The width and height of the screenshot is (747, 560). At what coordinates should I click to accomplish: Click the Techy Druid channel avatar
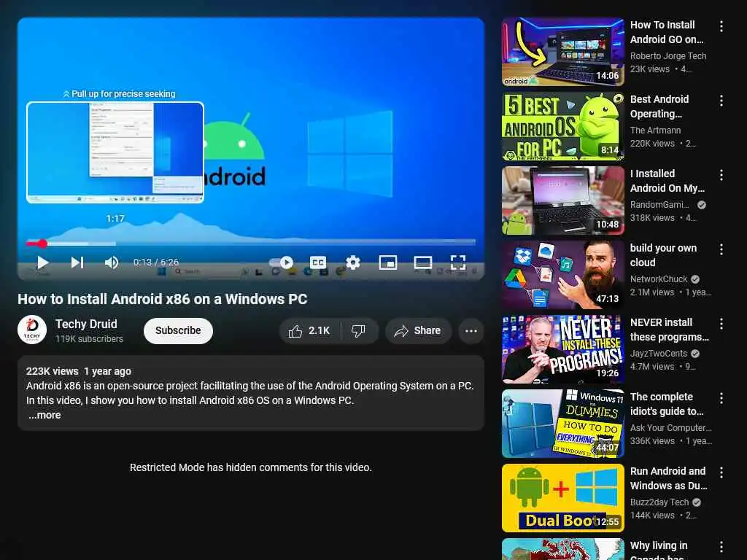click(x=32, y=330)
